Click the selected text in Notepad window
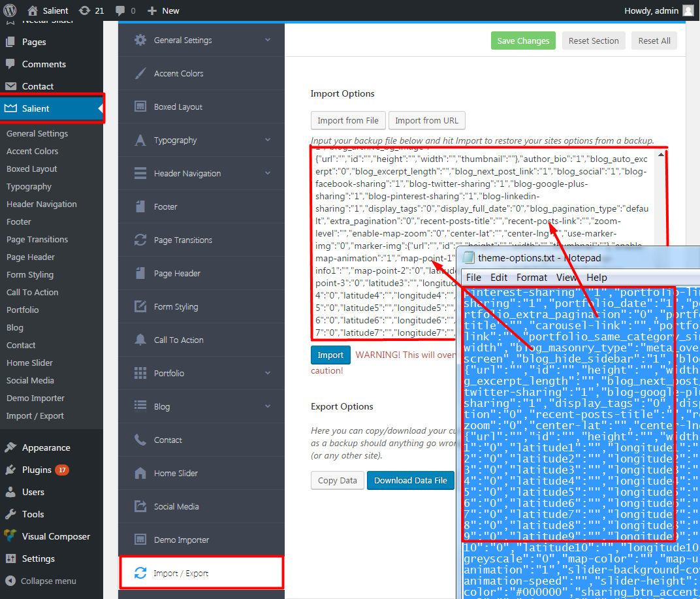Viewport: 700px width, 599px height. 581,442
